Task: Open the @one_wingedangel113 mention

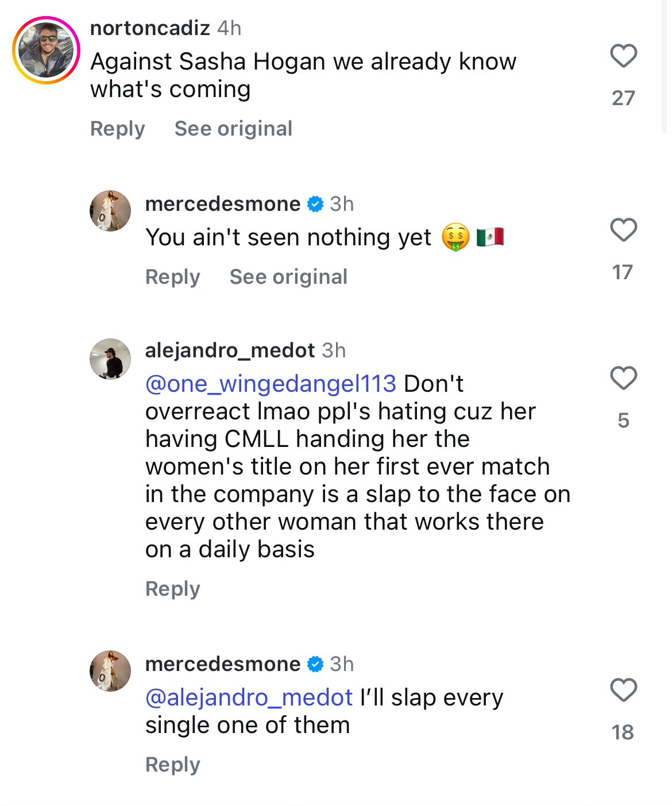Action: (271, 384)
